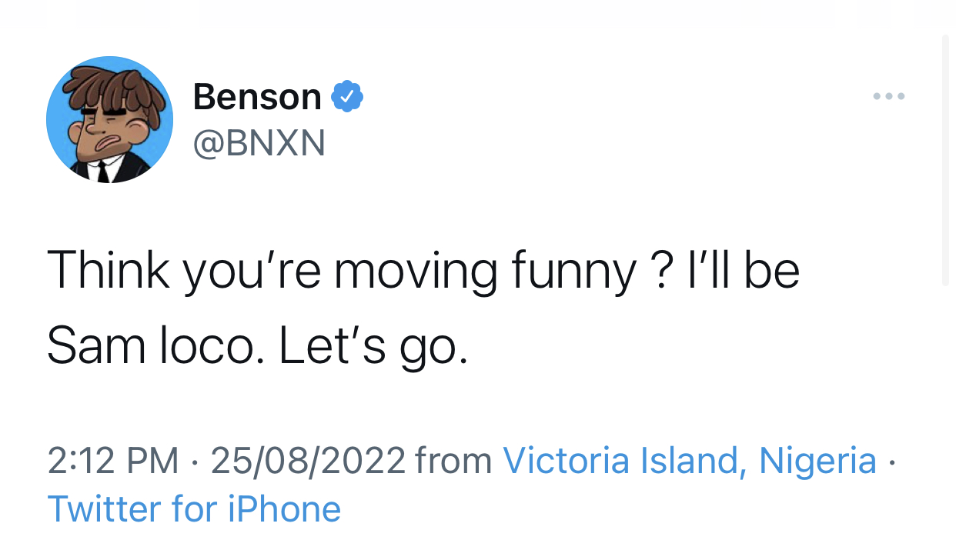Viewport: 956px width, 560px height.
Task: Select the Victoria Island, Nigeria location link
Action: tap(690, 461)
